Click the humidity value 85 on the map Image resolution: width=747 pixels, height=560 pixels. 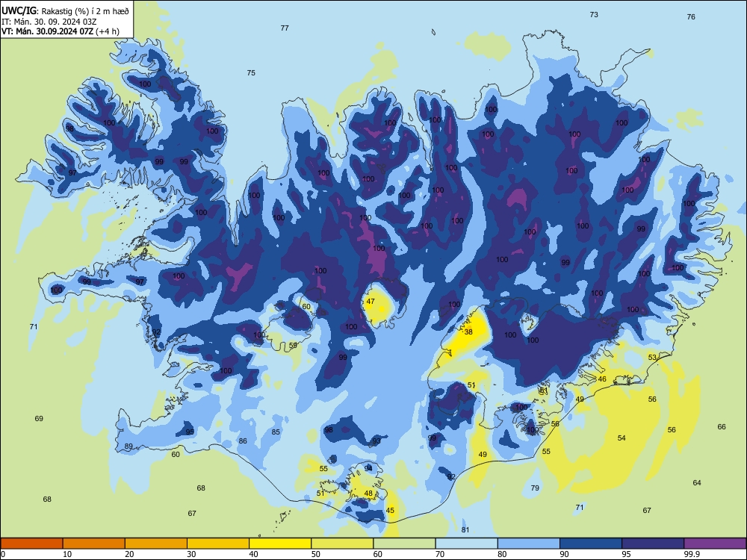click(x=276, y=432)
